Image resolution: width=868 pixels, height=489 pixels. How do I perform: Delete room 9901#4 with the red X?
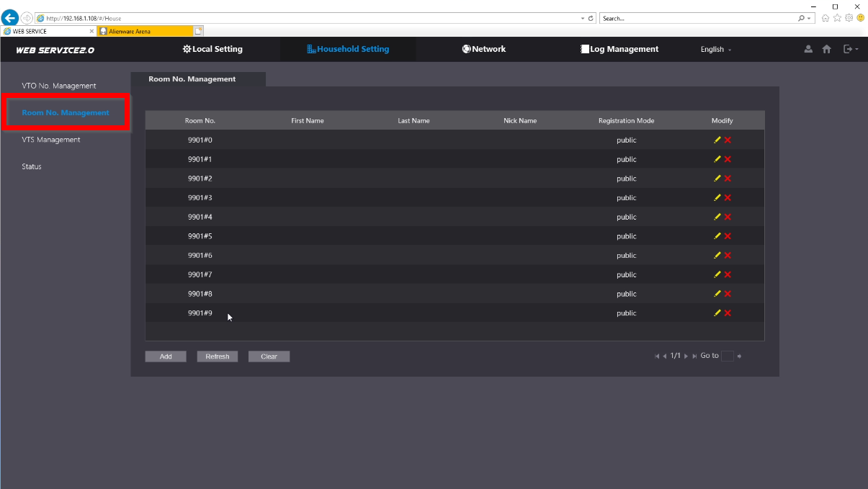(728, 217)
